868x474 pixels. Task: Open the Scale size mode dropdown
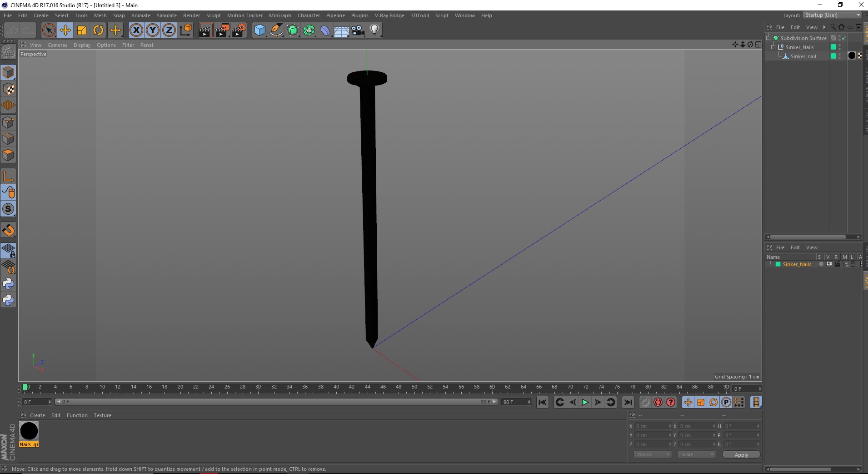tap(697, 454)
